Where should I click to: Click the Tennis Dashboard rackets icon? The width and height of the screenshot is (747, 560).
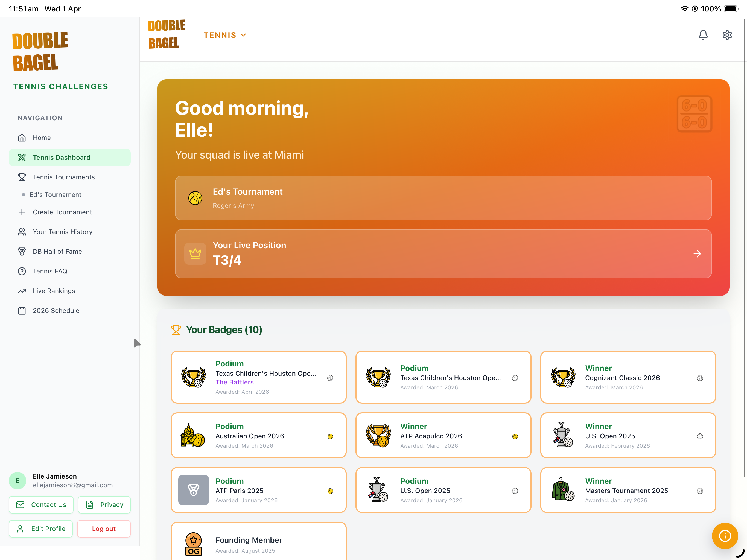(22, 157)
